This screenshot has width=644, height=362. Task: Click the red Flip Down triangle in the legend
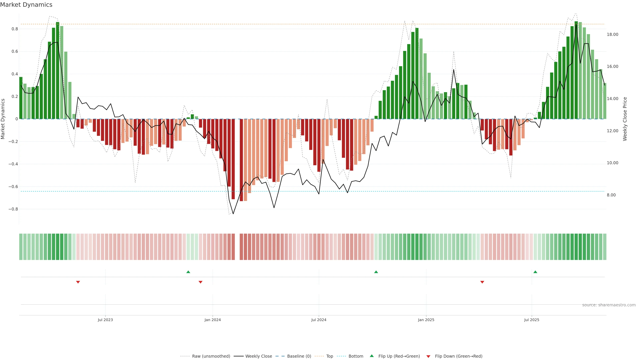pos(428,356)
